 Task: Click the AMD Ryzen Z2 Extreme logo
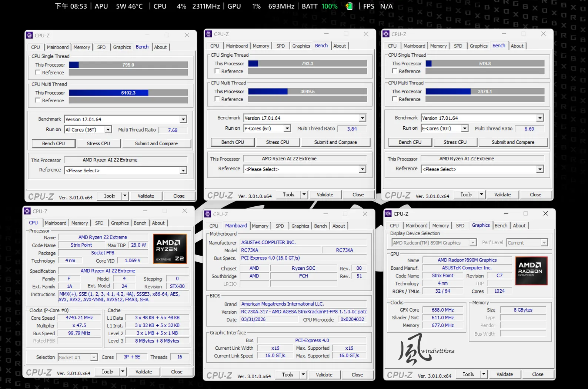click(170, 249)
